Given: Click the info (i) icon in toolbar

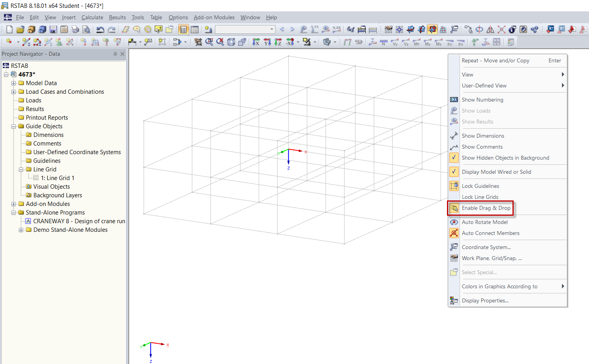Looking at the screenshot, I should pos(512,29).
